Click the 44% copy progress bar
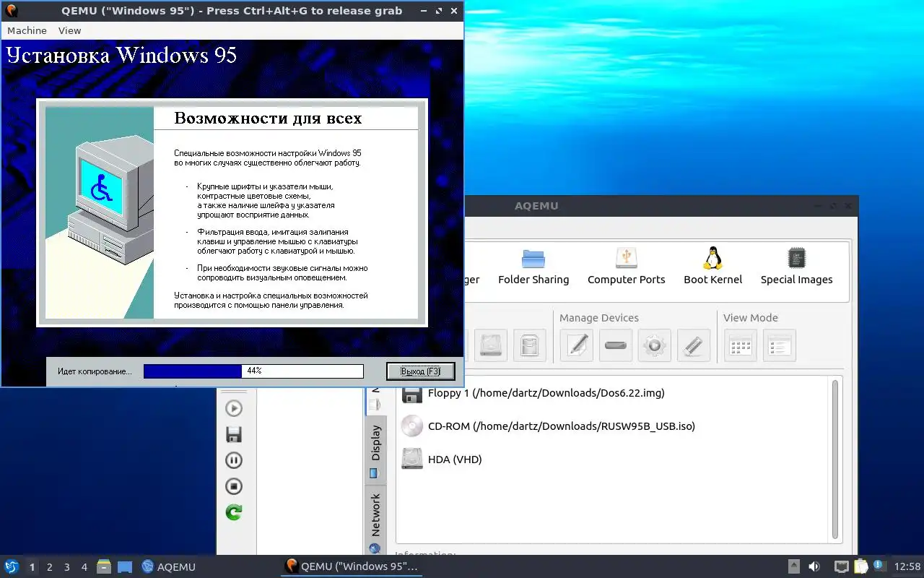The width and height of the screenshot is (924, 578). (253, 371)
